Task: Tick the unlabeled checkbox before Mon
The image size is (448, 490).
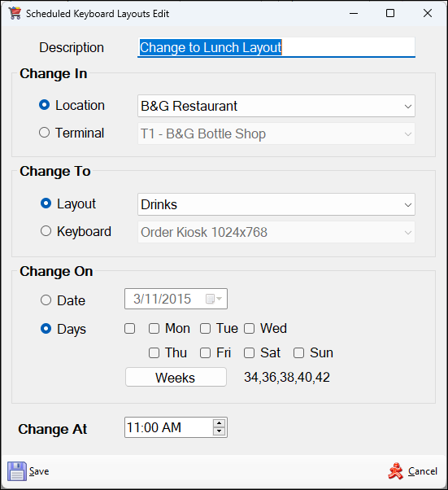Action: click(x=129, y=329)
